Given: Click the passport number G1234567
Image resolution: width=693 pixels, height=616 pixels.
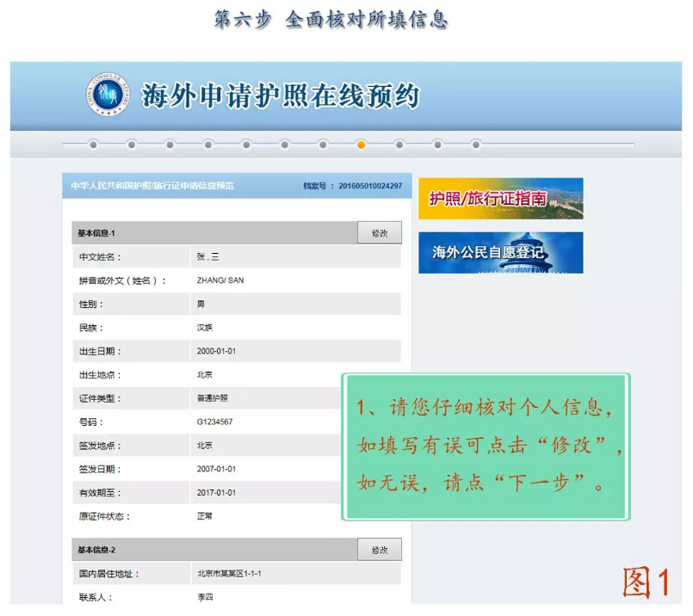Looking at the screenshot, I should (x=215, y=422).
